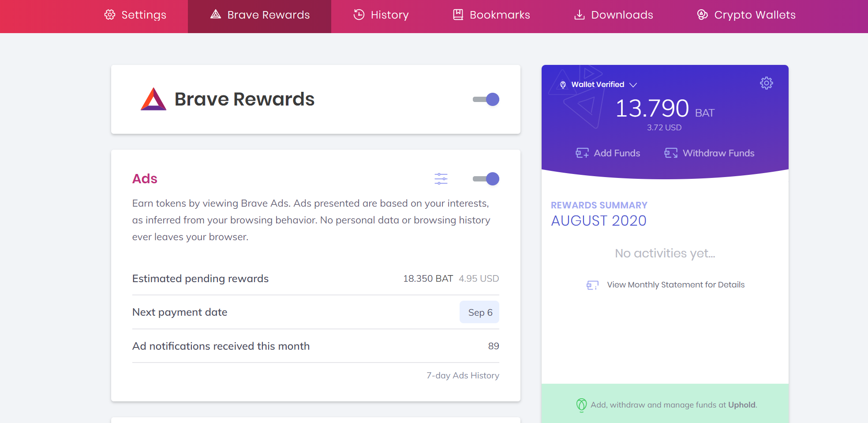The width and height of the screenshot is (868, 423).
Task: View Monthly Statement for Details link
Action: click(676, 285)
